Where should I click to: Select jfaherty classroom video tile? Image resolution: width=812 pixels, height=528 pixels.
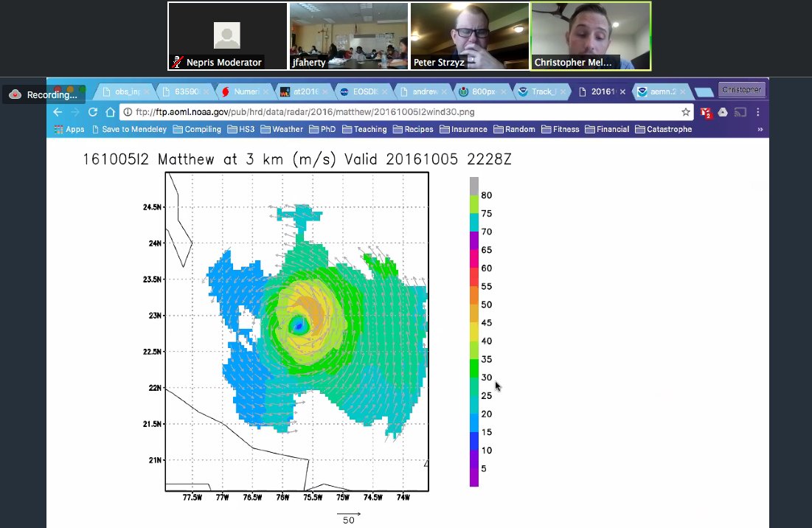349,35
